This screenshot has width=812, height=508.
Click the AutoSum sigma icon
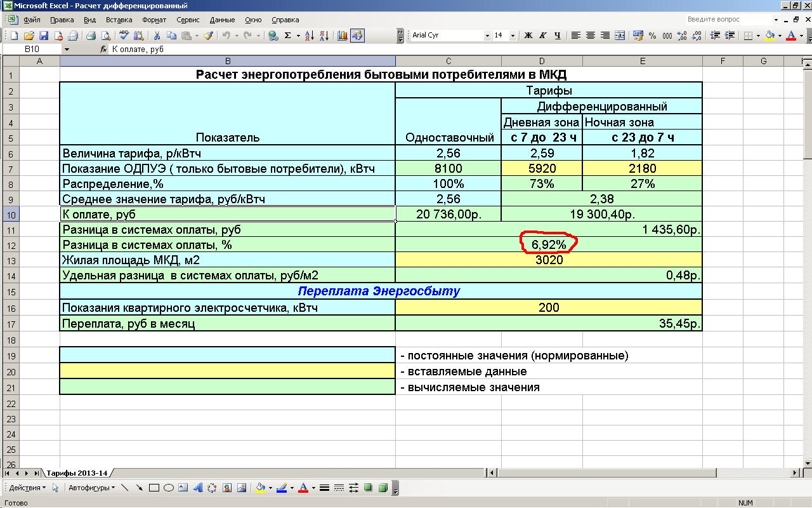tap(287, 36)
